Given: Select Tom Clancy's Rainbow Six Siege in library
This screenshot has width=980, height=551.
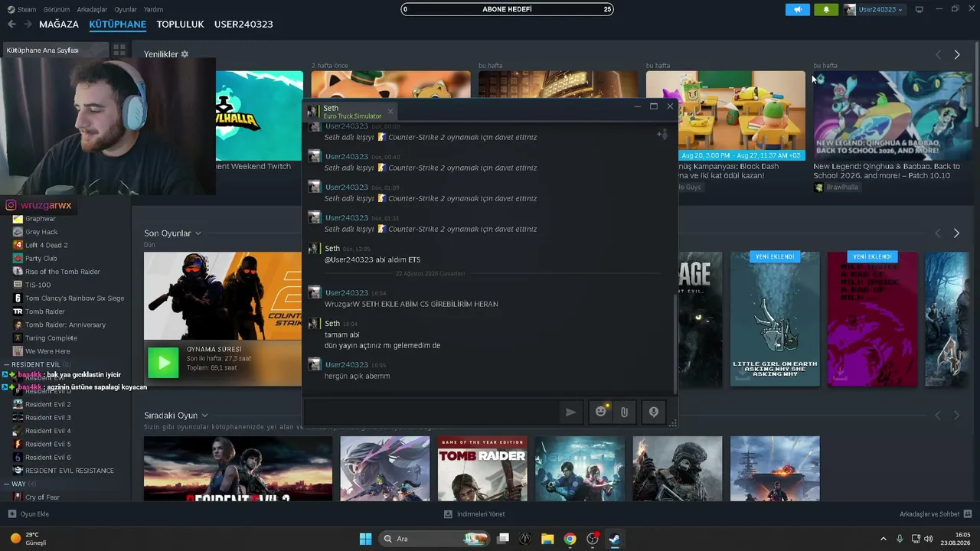Looking at the screenshot, I should coord(74,298).
